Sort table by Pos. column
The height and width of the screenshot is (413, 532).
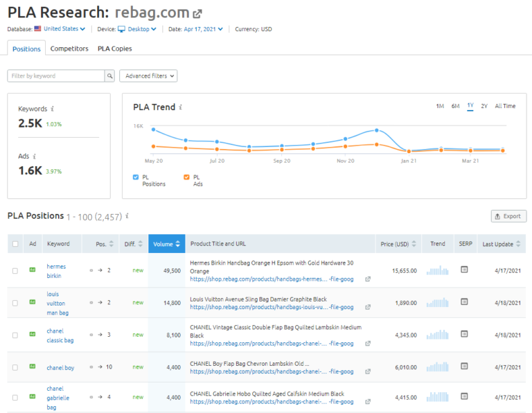(x=105, y=244)
